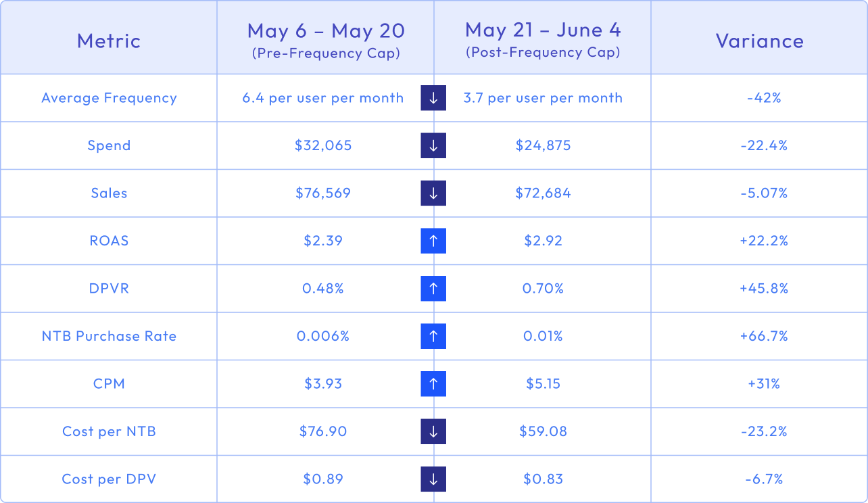Click the down arrow icon in Spend row
Screen dimensions: 868x503
click(x=433, y=145)
